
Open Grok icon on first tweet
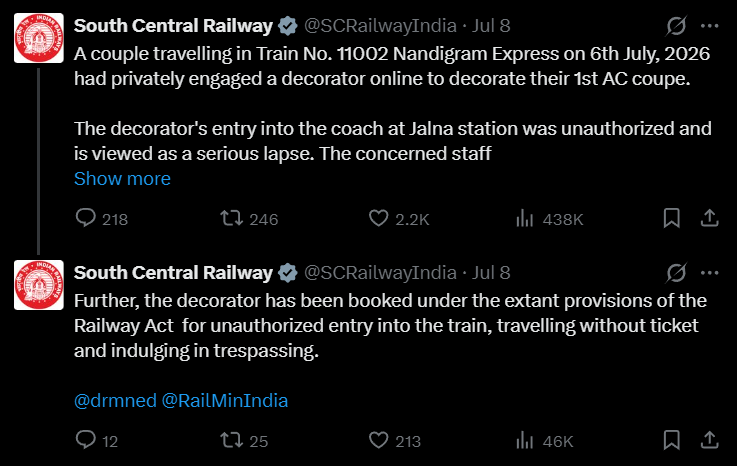click(x=676, y=26)
